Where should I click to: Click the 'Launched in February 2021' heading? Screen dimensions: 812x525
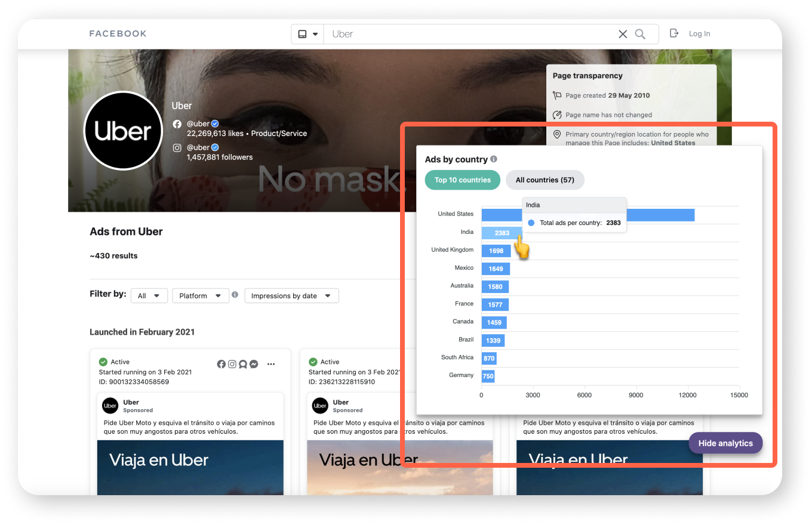[142, 332]
